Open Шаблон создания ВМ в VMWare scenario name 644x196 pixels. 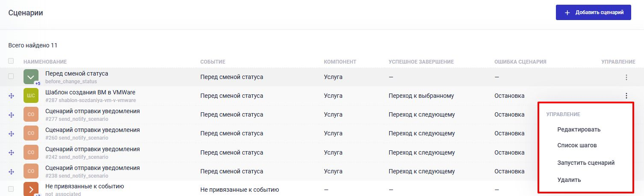pos(90,92)
